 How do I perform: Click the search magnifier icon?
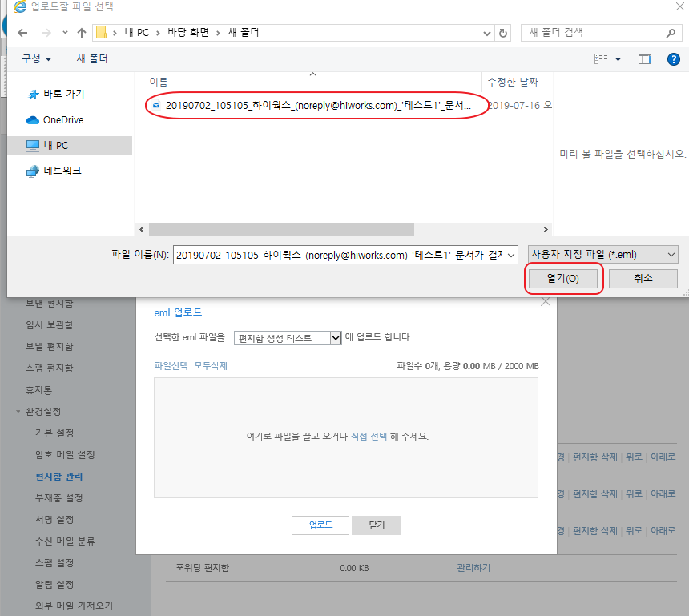(x=671, y=33)
